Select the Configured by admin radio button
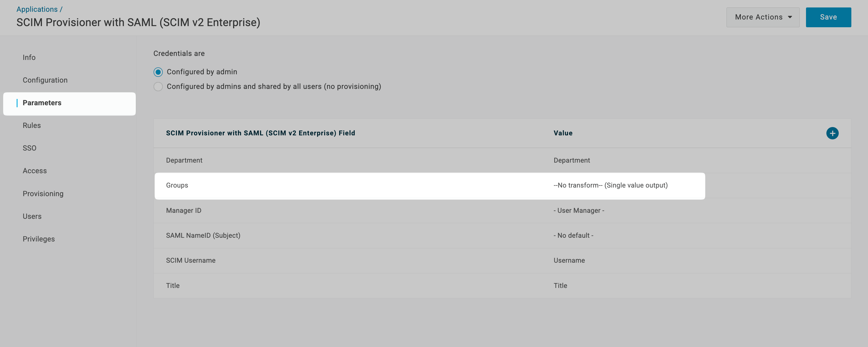The width and height of the screenshot is (868, 347). click(158, 72)
